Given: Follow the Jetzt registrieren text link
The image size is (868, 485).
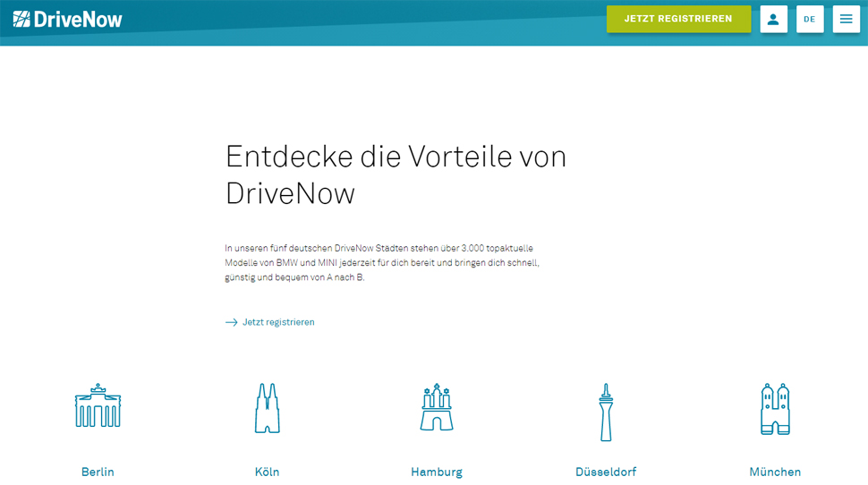Looking at the screenshot, I should tap(278, 322).
